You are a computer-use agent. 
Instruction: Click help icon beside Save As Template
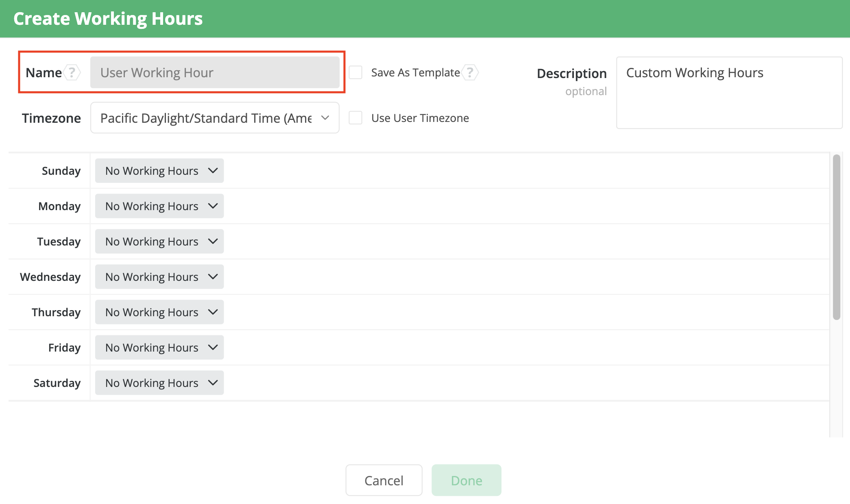coord(470,73)
